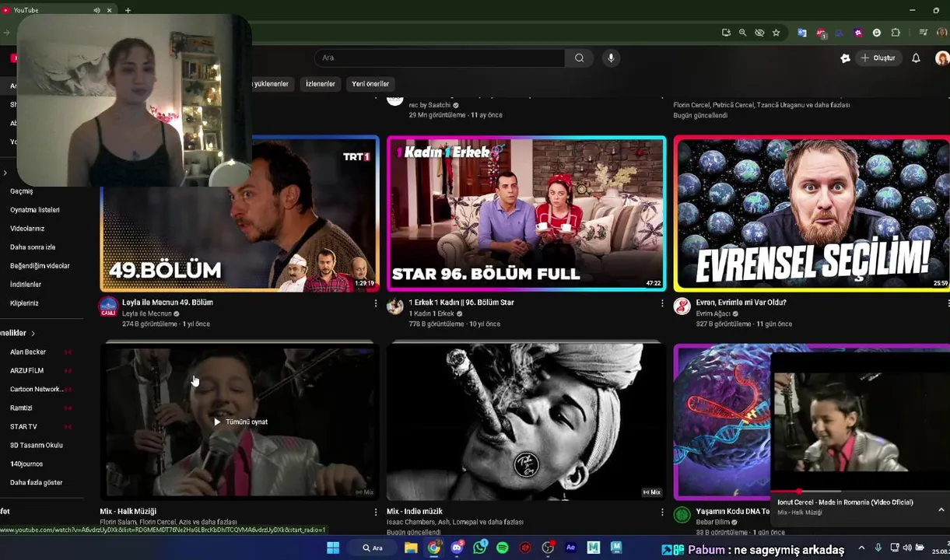This screenshot has height=560, width=950.
Task: Open Mix - Halk Müziği title link
Action: tap(128, 511)
